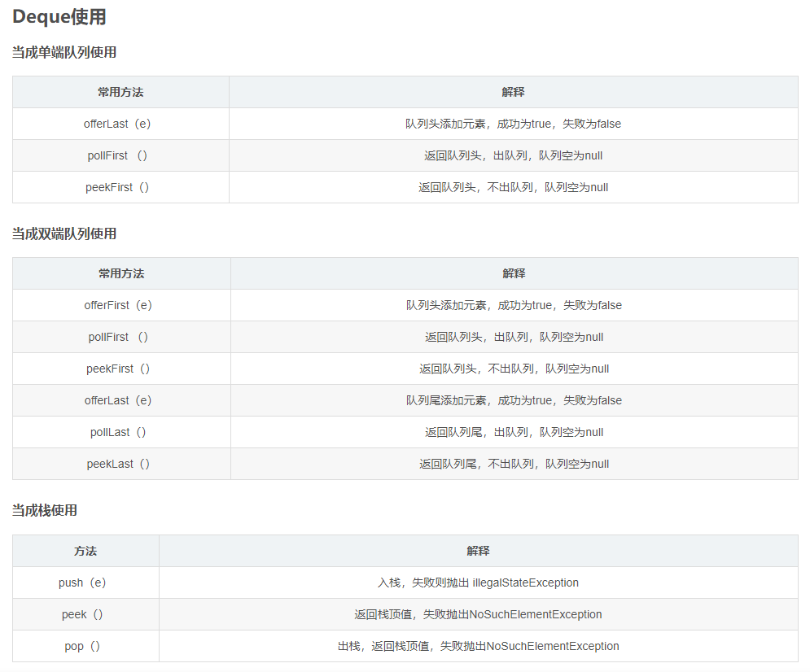The width and height of the screenshot is (810, 672).
Task: Click the "方法" header in the stack table
Action: pos(85,551)
